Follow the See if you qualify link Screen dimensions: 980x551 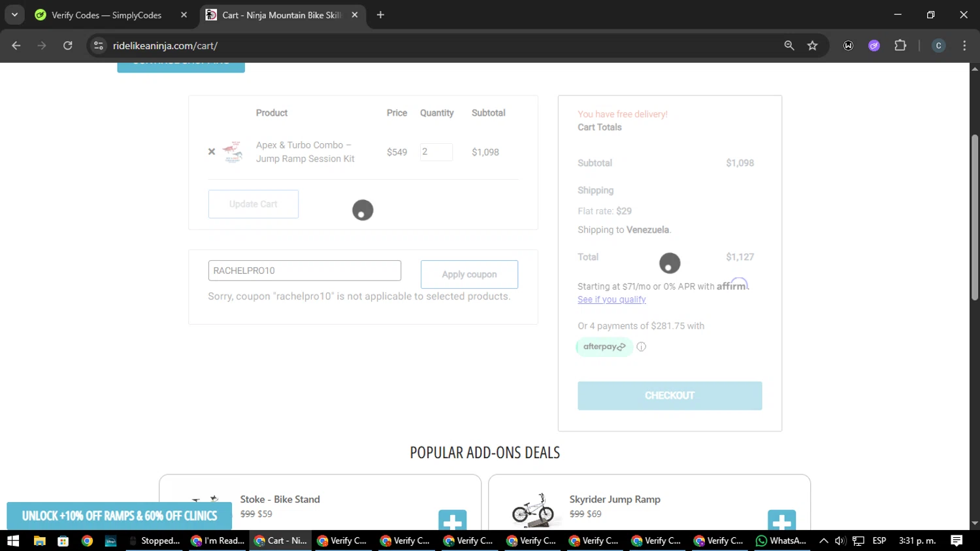612,299
